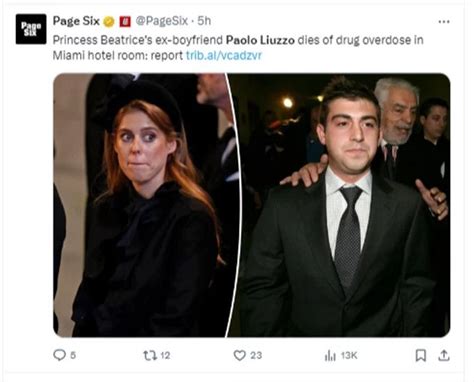The width and height of the screenshot is (474, 382).
Task: Click the gold verified checkmark badge
Action: coord(109,22)
